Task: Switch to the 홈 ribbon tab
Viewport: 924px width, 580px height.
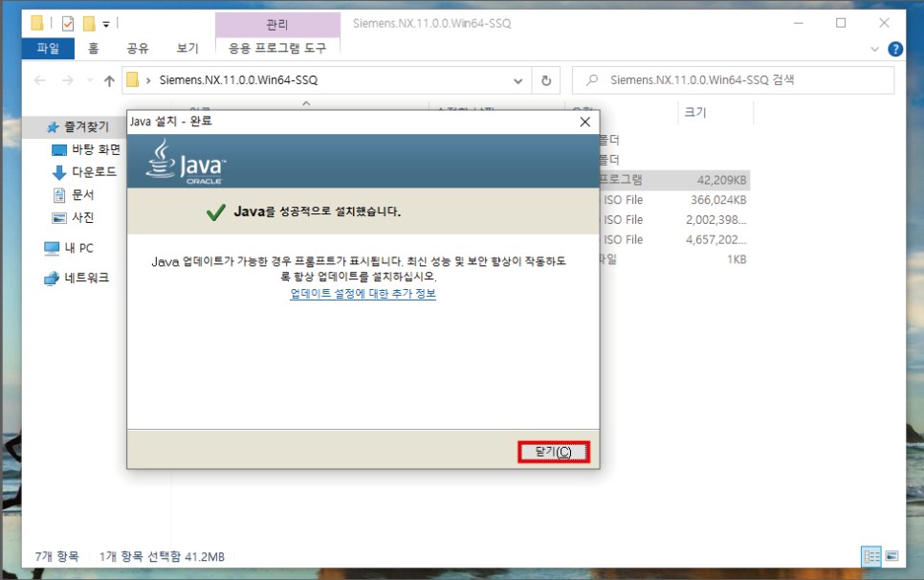Action: [93, 48]
